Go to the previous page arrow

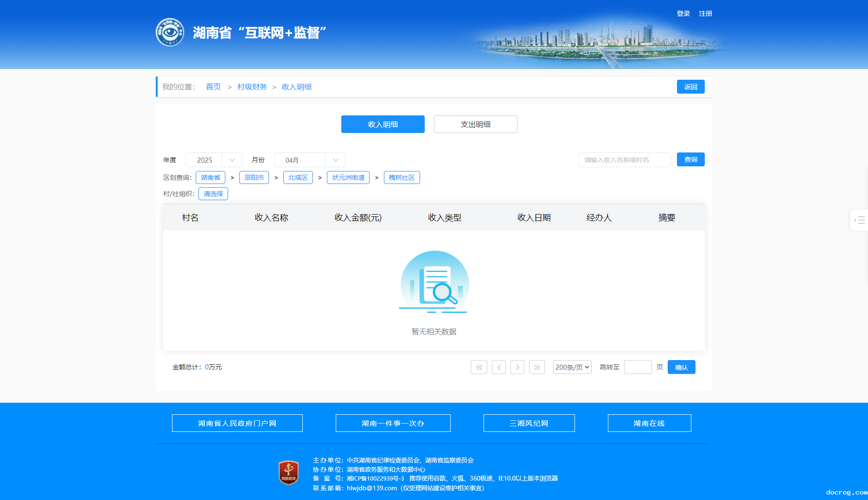pyautogui.click(x=498, y=367)
